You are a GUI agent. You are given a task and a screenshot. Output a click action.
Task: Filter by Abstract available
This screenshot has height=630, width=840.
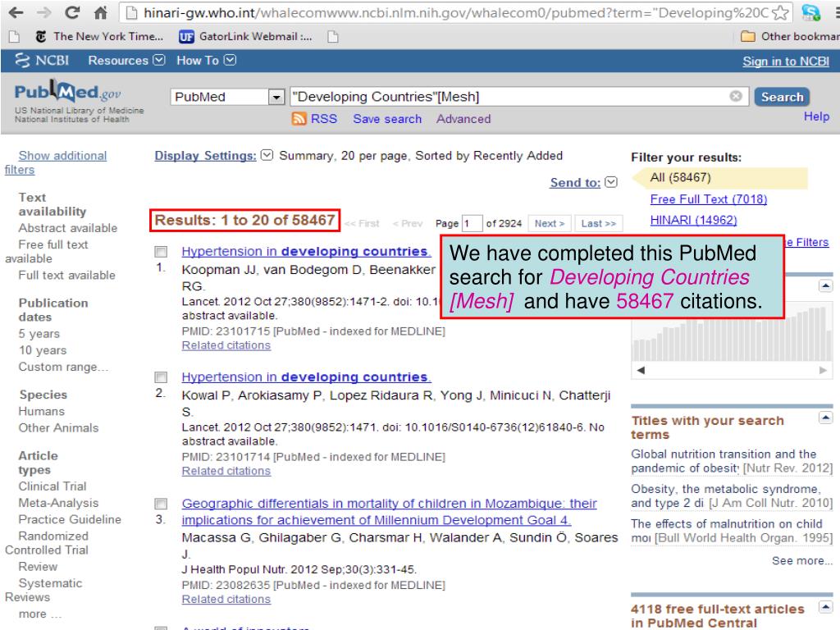click(68, 228)
